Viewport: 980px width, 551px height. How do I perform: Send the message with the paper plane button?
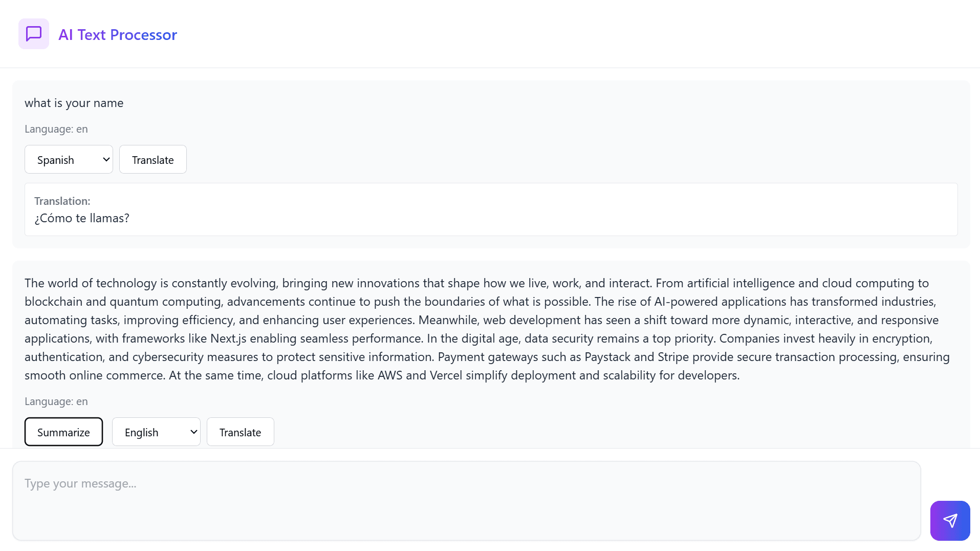[x=950, y=520]
